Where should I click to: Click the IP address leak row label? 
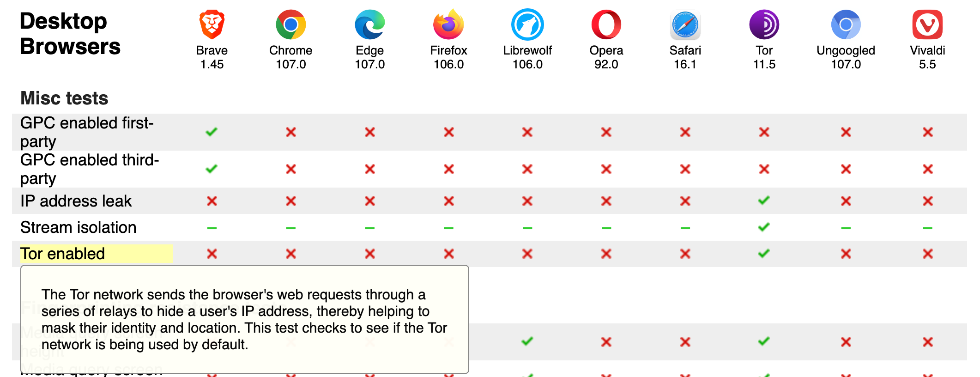76,201
